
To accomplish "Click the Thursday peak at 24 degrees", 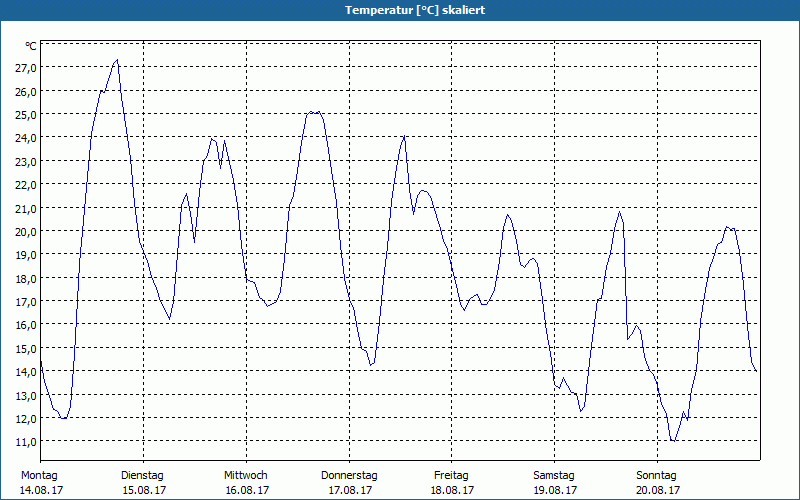I will (x=404, y=136).
